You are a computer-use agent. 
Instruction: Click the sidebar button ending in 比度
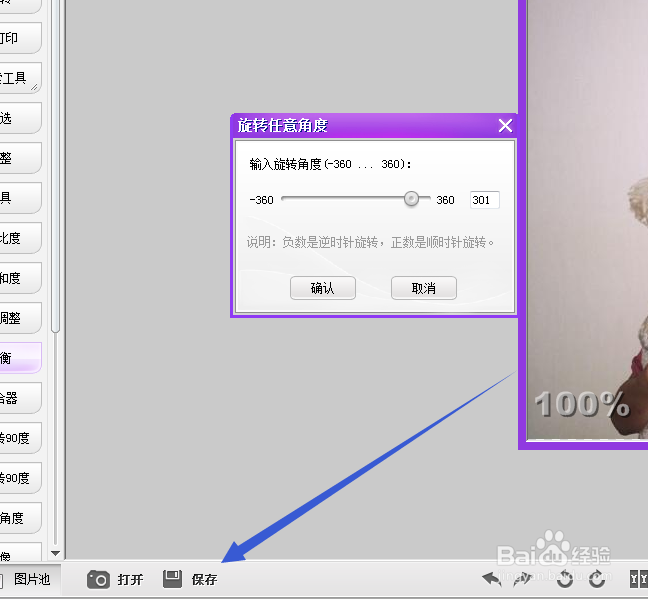(20, 238)
